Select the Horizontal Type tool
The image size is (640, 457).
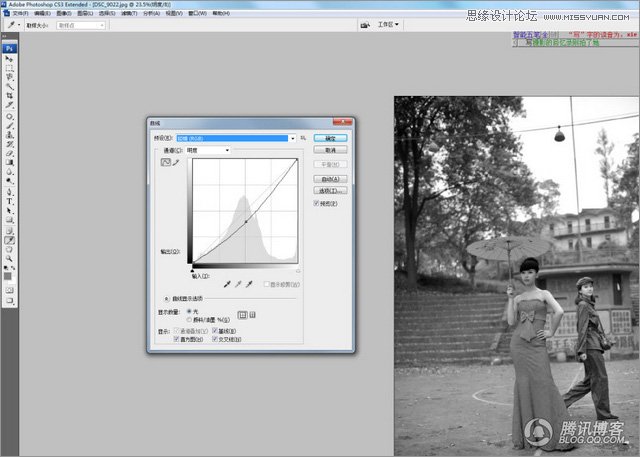click(9, 201)
